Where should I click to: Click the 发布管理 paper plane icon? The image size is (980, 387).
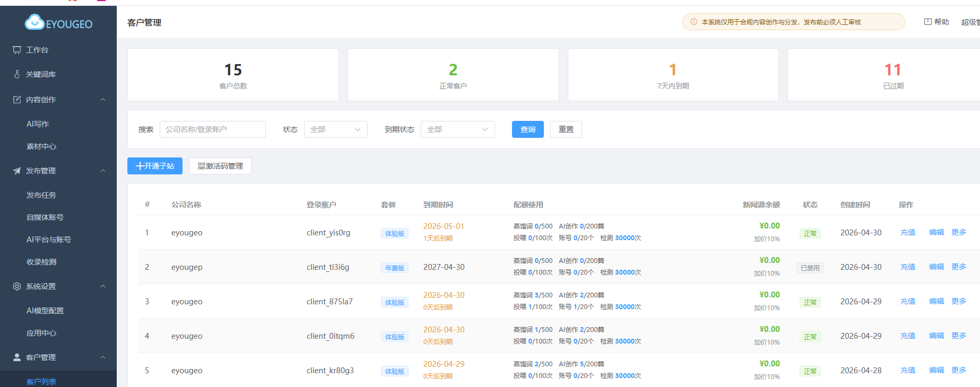pyautogui.click(x=17, y=171)
